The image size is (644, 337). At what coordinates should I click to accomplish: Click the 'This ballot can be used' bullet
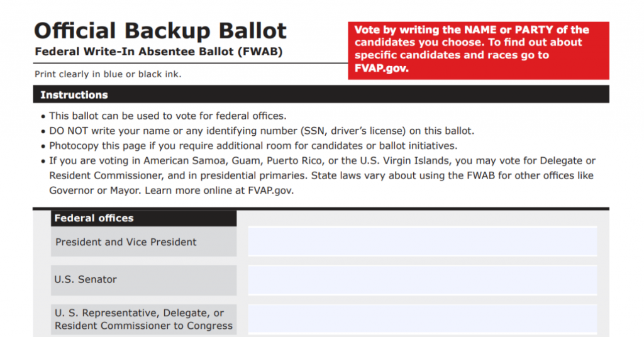(x=167, y=116)
